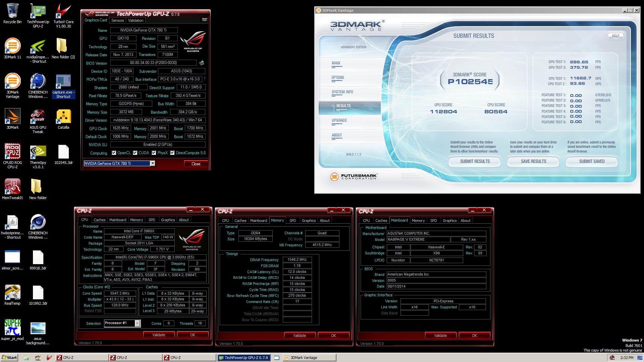Open MemTweakIt desktop icon

point(12,189)
